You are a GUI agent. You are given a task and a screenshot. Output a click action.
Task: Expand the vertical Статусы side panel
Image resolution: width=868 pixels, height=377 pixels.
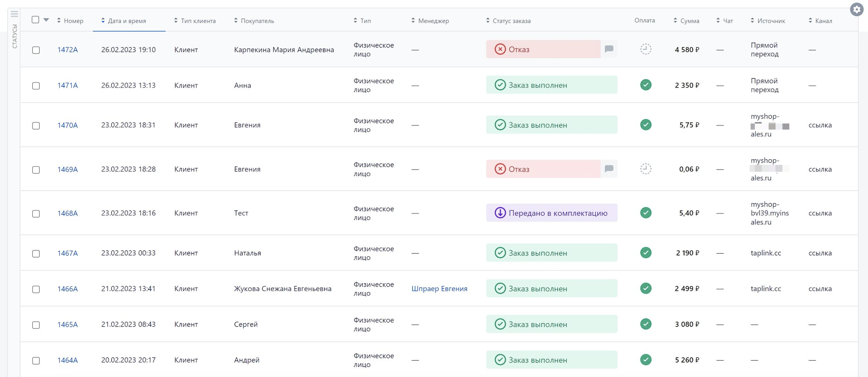(x=14, y=36)
